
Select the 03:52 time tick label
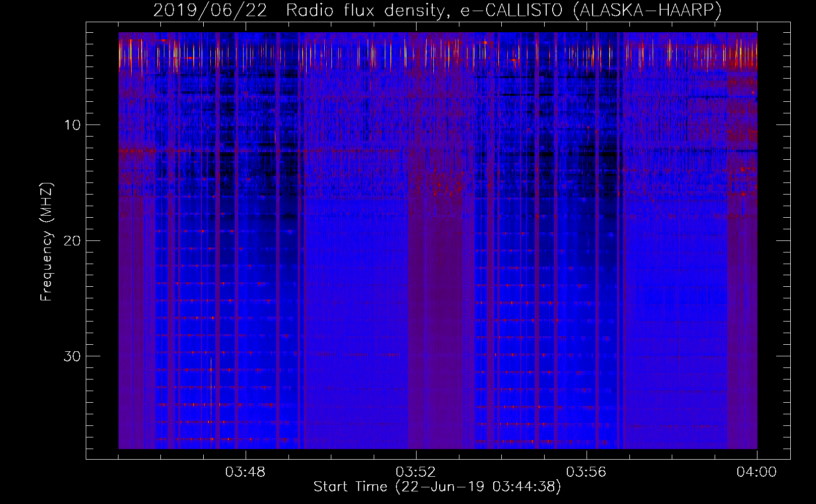click(x=416, y=472)
